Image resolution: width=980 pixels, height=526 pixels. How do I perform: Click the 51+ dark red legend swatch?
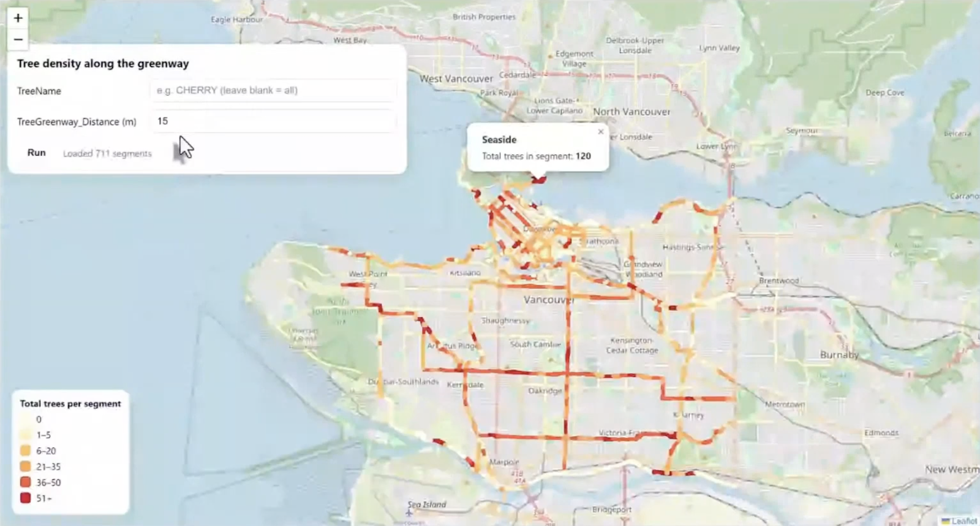tap(25, 498)
